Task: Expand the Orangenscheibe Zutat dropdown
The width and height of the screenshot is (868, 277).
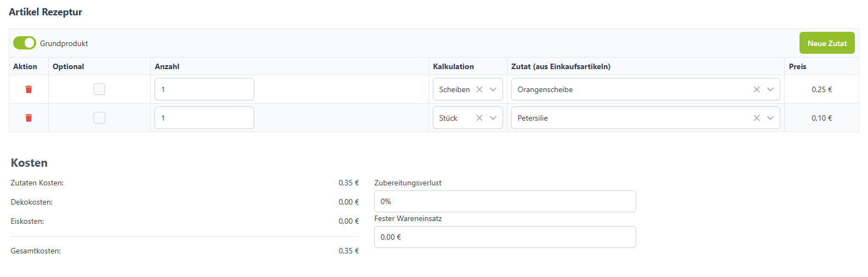Action: pos(770,89)
